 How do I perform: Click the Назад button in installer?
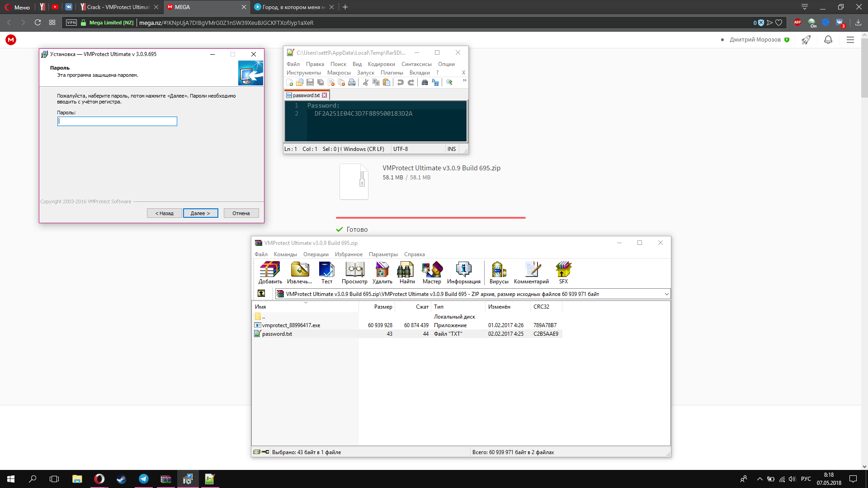[164, 213]
